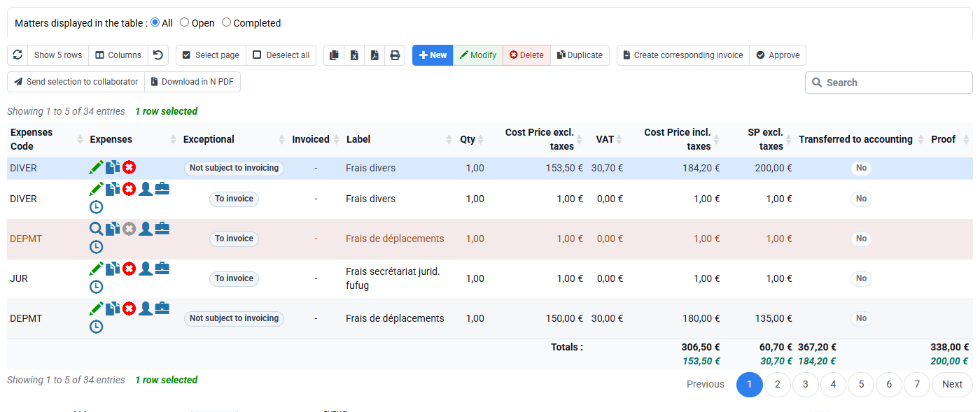Go to page 5
The width and height of the screenshot is (980, 412).
861,384
